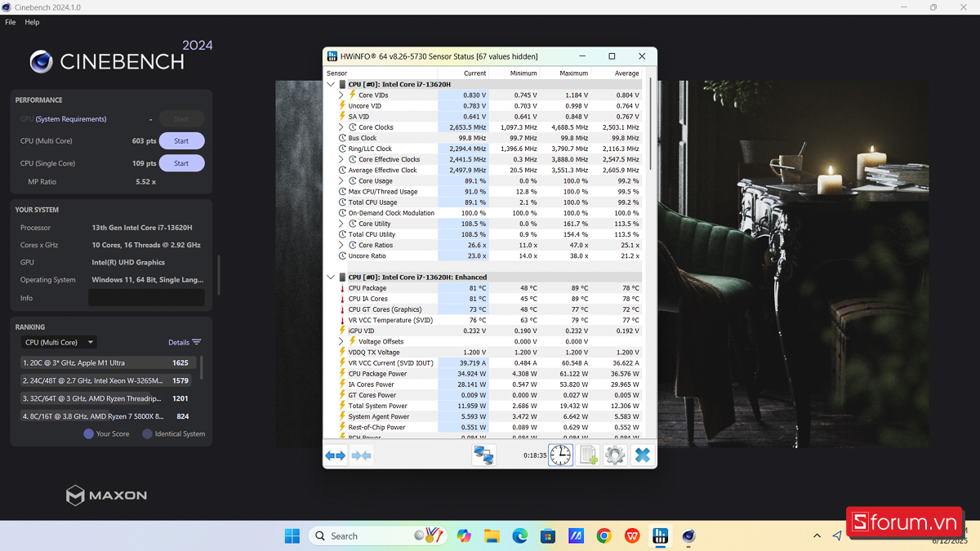This screenshot has height=551, width=980.
Task: Select the Ring/LLC Clock row
Action: click(483, 149)
